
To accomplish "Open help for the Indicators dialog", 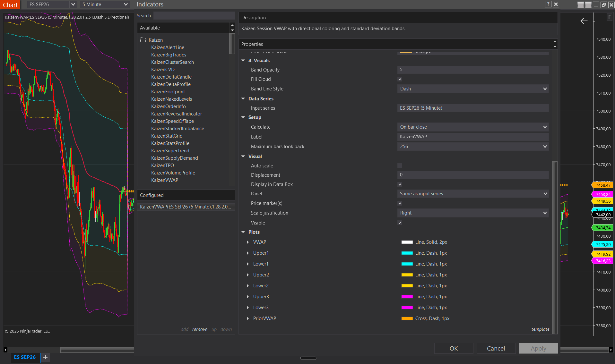I will click(548, 4).
